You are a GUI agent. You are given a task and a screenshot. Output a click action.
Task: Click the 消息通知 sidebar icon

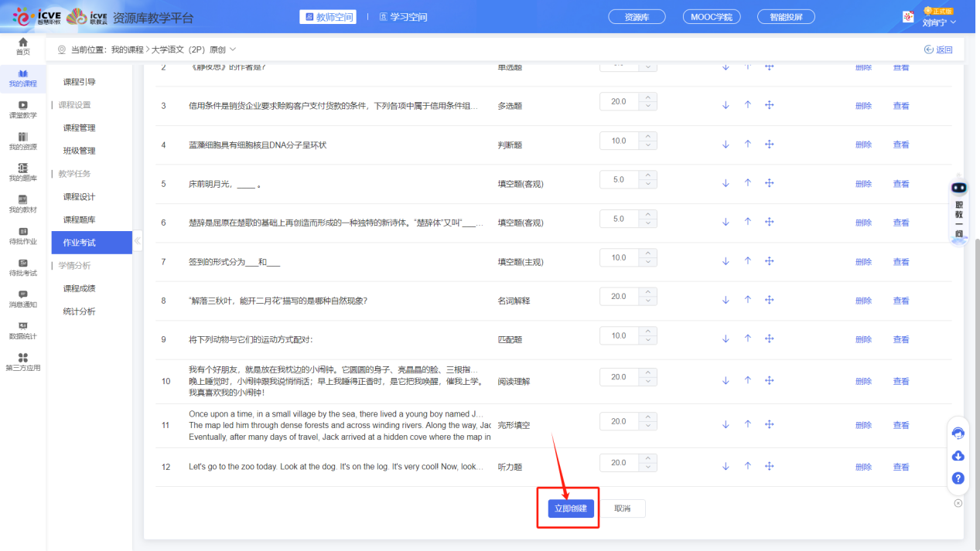tap(22, 299)
